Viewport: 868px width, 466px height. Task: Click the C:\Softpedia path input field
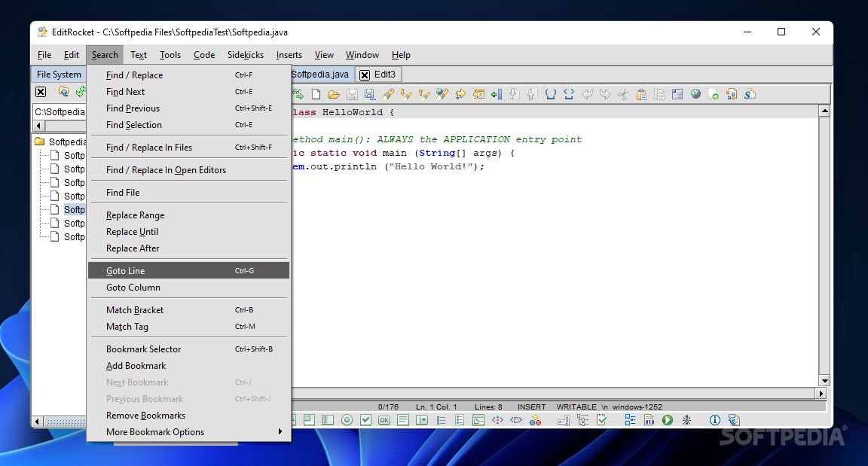click(x=60, y=111)
